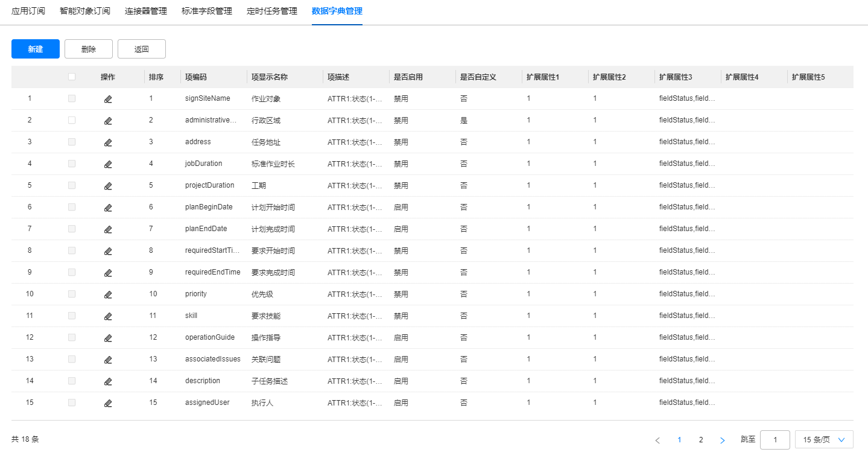
Task: Click the 扩展属性3 column header
Action: point(676,77)
